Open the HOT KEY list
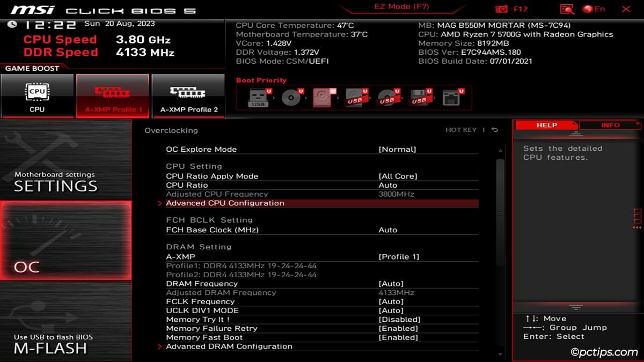This screenshot has width=644, height=362. pyautogui.click(x=461, y=130)
